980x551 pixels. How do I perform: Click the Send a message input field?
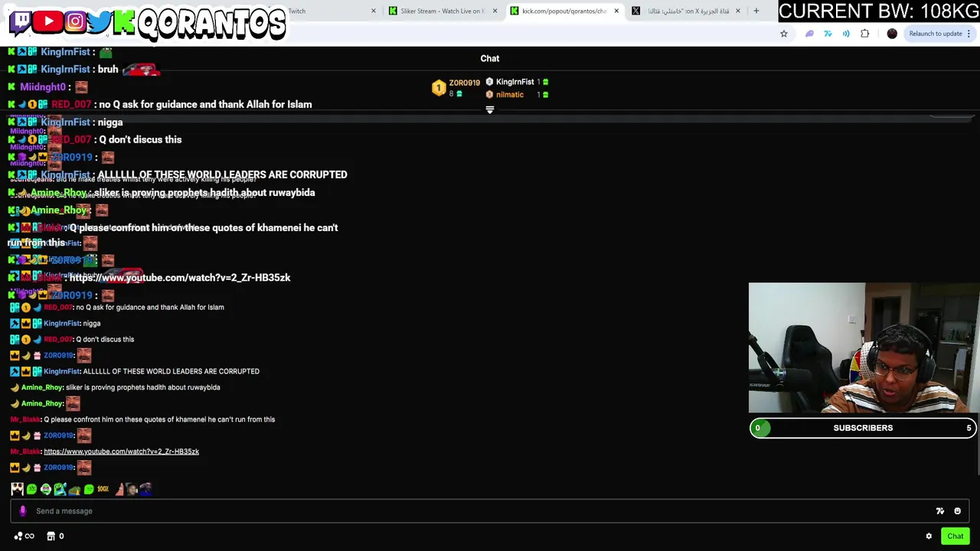[x=490, y=511]
